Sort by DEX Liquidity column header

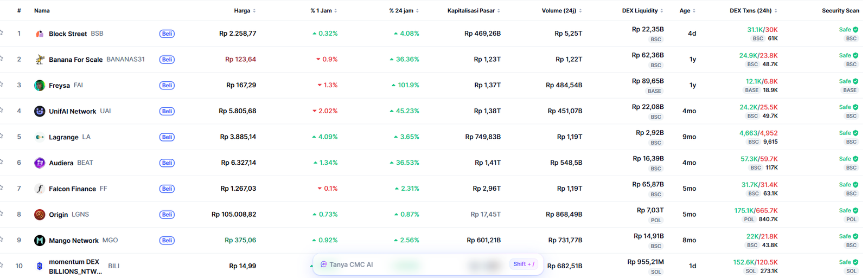tap(642, 11)
